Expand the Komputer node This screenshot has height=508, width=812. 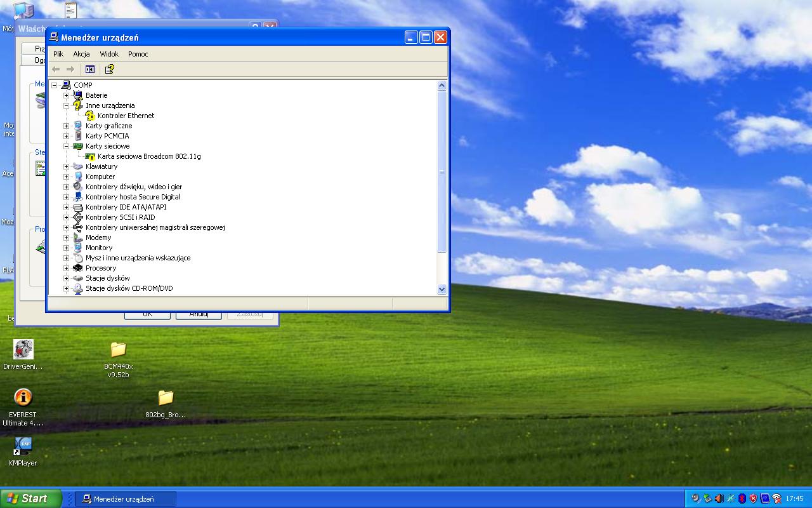[x=66, y=177]
